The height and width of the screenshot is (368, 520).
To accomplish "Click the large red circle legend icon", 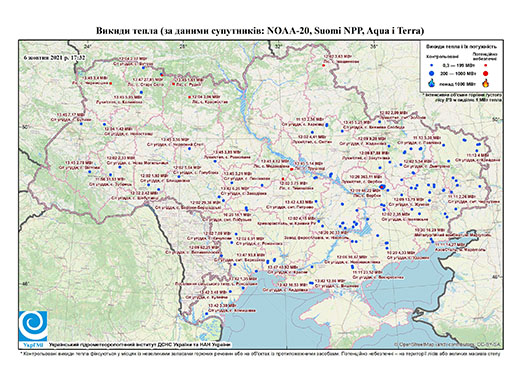I will click(x=486, y=74).
